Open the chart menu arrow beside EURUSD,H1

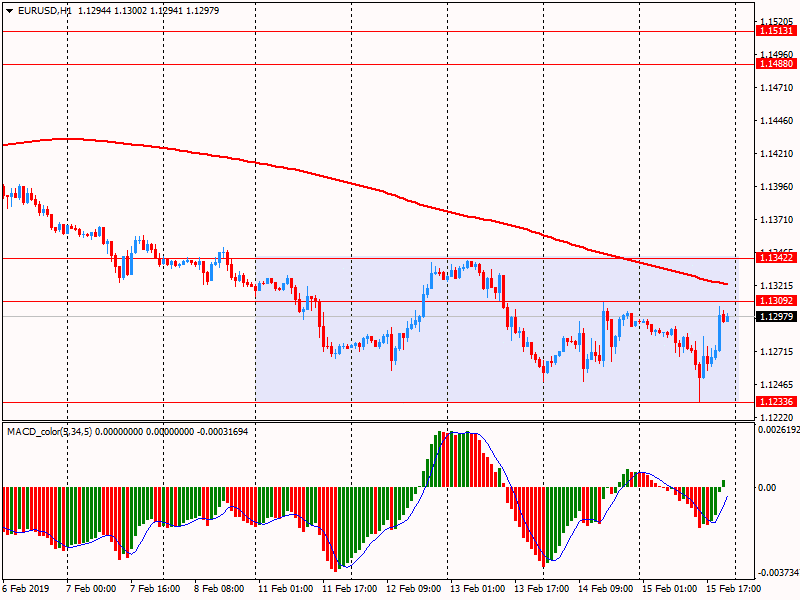[10, 11]
